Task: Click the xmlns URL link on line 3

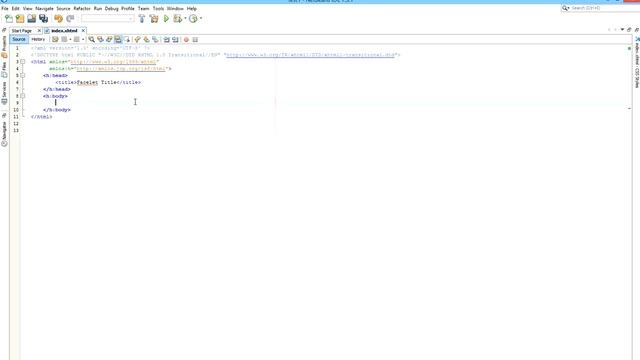Action: click(113, 62)
